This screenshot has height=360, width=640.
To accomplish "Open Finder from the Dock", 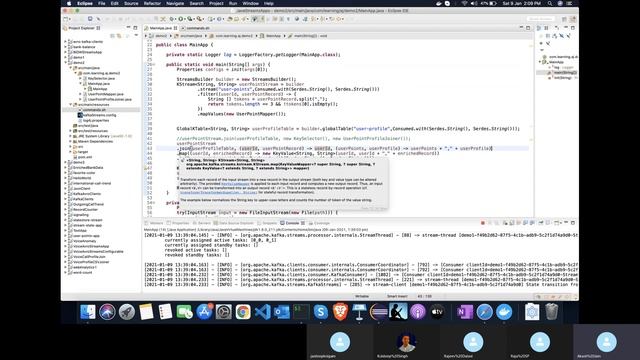I will 88,312.
